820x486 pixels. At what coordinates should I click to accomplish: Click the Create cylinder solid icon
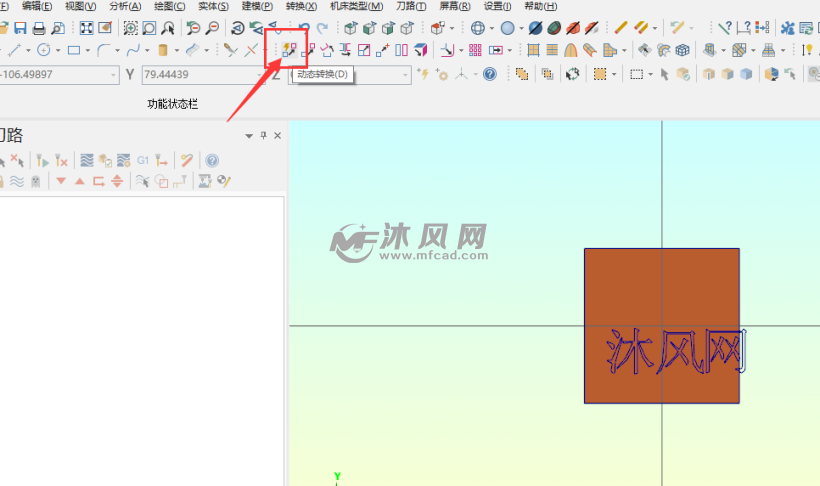click(x=163, y=50)
